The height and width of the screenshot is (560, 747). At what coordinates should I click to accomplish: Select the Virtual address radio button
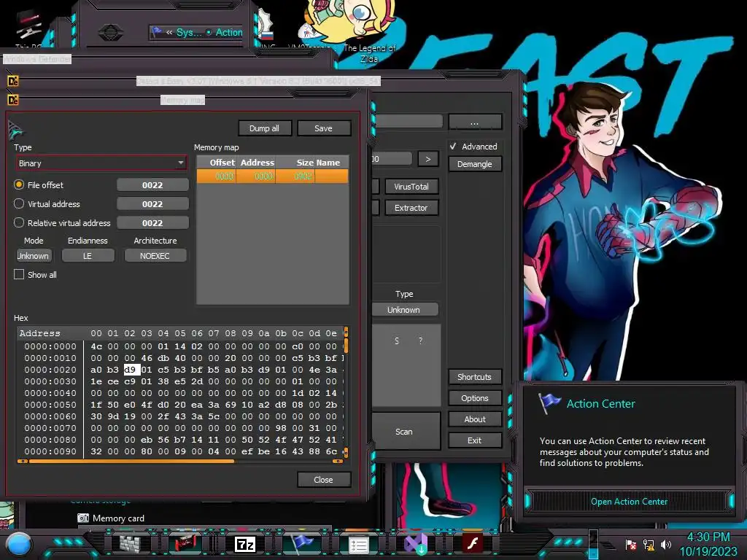pyautogui.click(x=19, y=204)
